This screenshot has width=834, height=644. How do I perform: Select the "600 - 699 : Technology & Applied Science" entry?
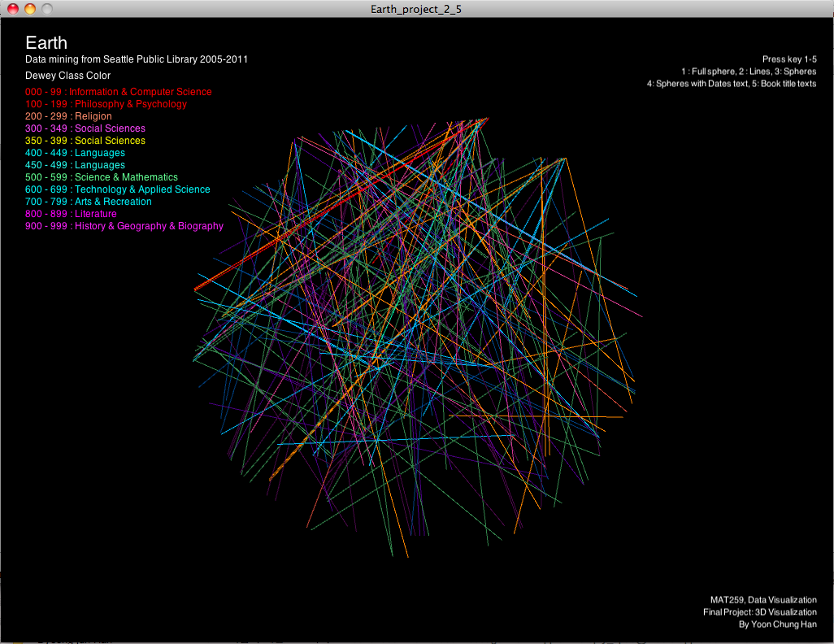tap(118, 189)
